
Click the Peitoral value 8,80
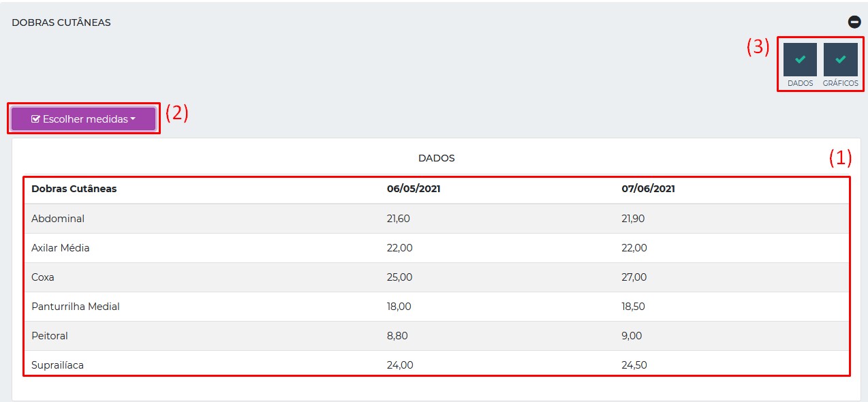[397, 336]
